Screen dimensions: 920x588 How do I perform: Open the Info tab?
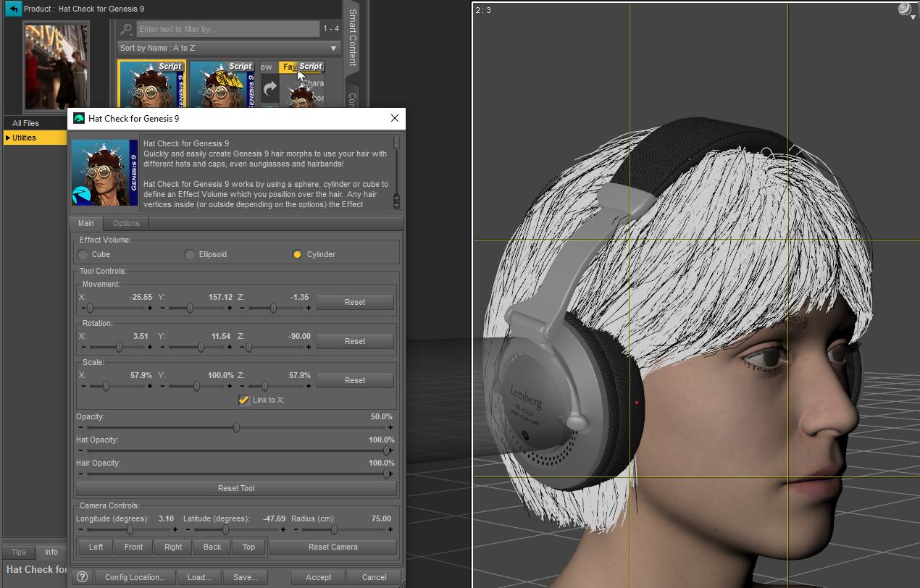coord(51,552)
